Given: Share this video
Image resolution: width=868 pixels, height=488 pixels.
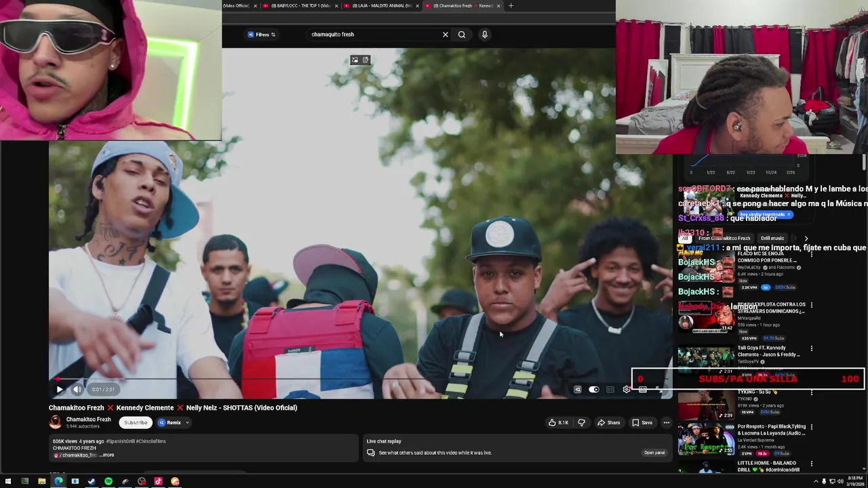Looking at the screenshot, I should 608,422.
